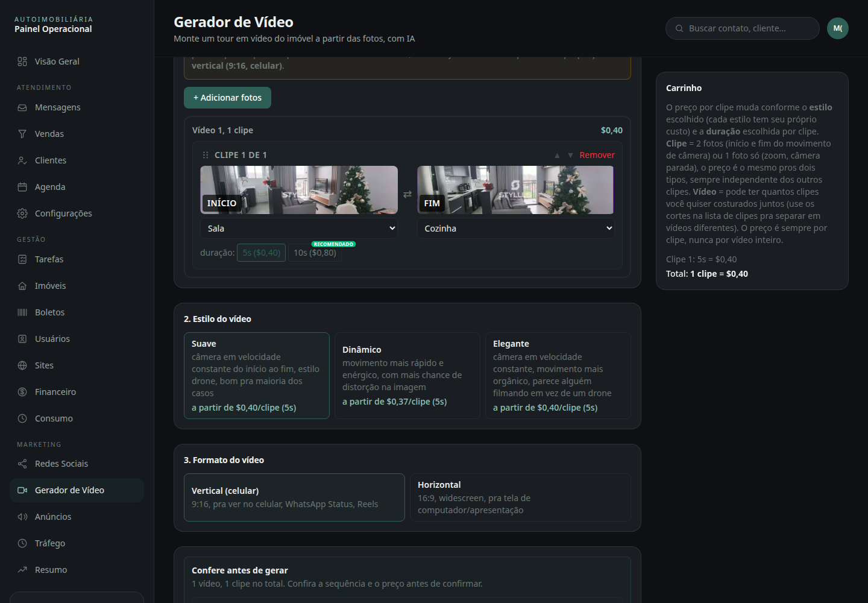Viewport: 868px width, 603px height.
Task: Open the Sala room dropdown
Action: point(299,229)
